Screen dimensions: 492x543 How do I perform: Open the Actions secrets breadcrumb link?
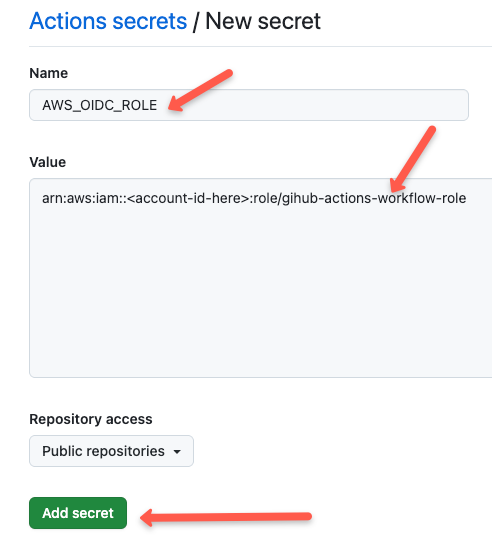coord(108,21)
